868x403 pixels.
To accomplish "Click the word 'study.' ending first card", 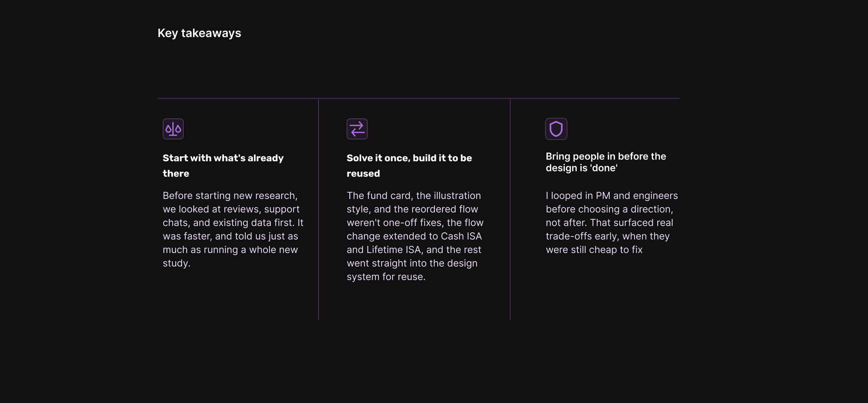I will click(x=177, y=263).
